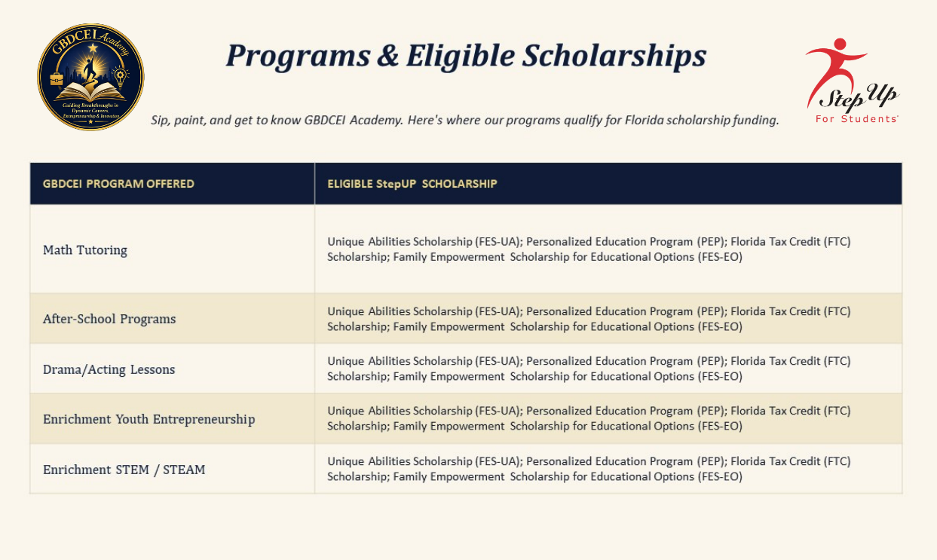Click scholarship list beside Youth Entrepreneurship
The height and width of the screenshot is (560, 937).
589,418
